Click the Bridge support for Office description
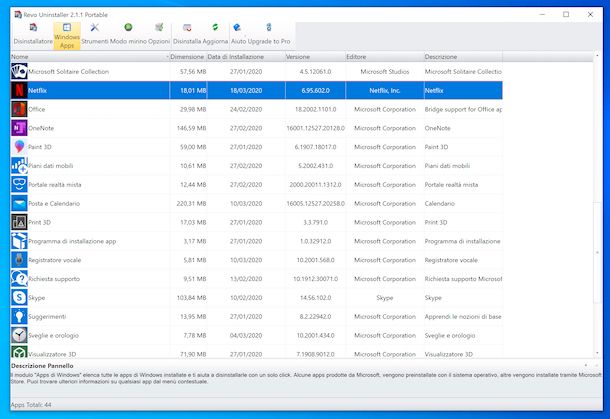Screen dimensions: 610x419 pos(463,109)
